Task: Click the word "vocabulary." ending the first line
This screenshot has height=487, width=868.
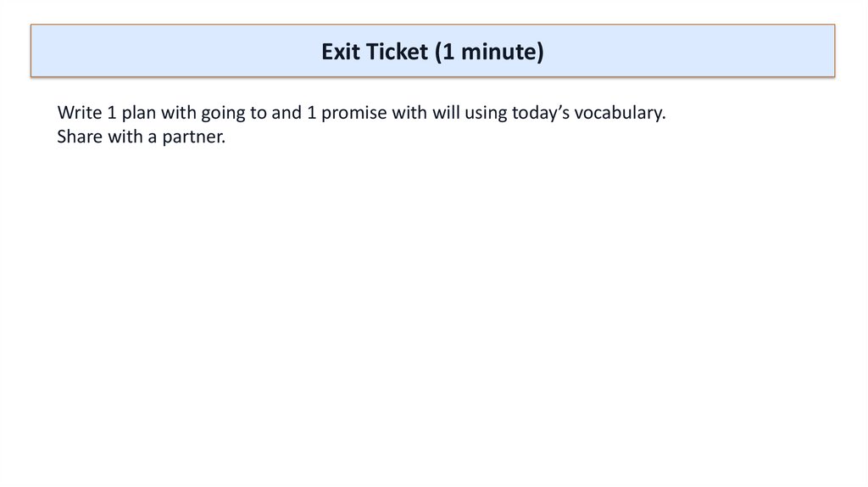Action: click(x=620, y=113)
